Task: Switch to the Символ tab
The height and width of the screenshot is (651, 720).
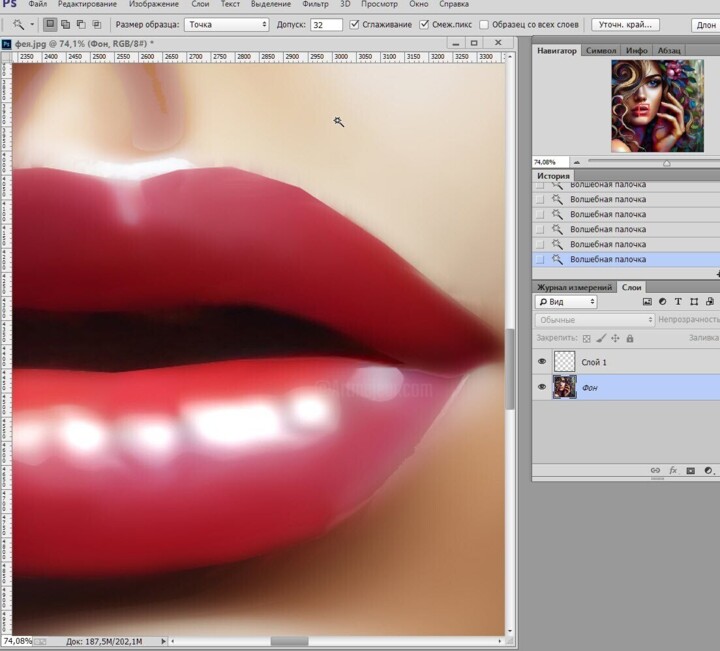Action: (x=601, y=51)
